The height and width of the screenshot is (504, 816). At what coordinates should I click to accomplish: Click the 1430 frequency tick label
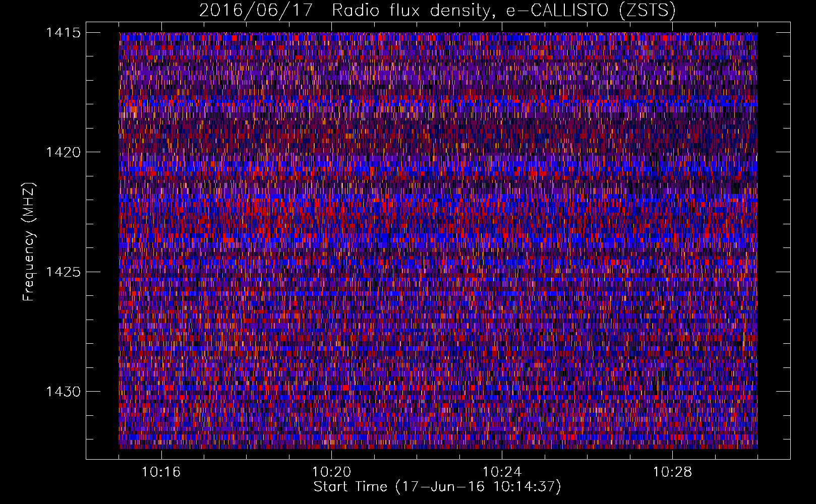pos(63,392)
